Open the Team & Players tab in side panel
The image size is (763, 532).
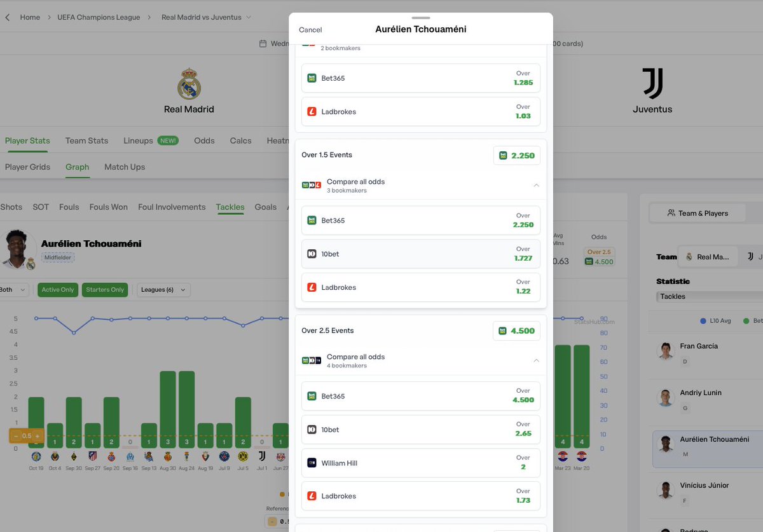(x=698, y=214)
